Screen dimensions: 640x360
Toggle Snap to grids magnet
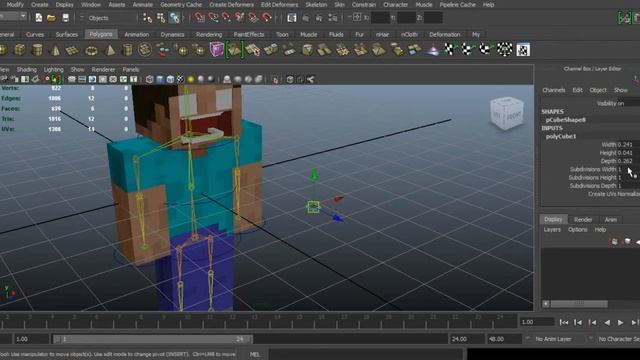199,18
